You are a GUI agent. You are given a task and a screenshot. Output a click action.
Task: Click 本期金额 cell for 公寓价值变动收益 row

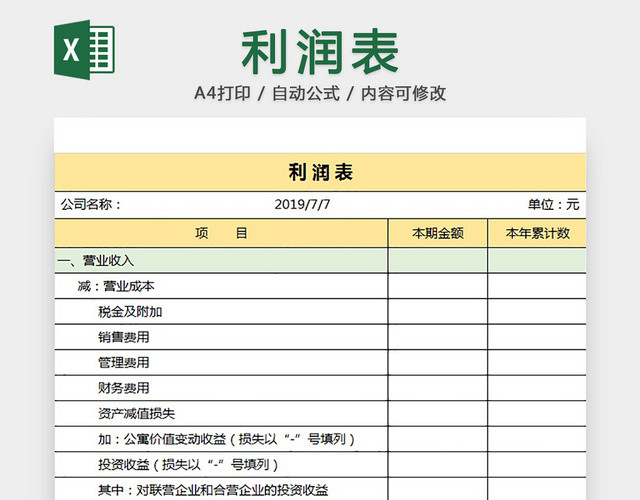tap(438, 439)
